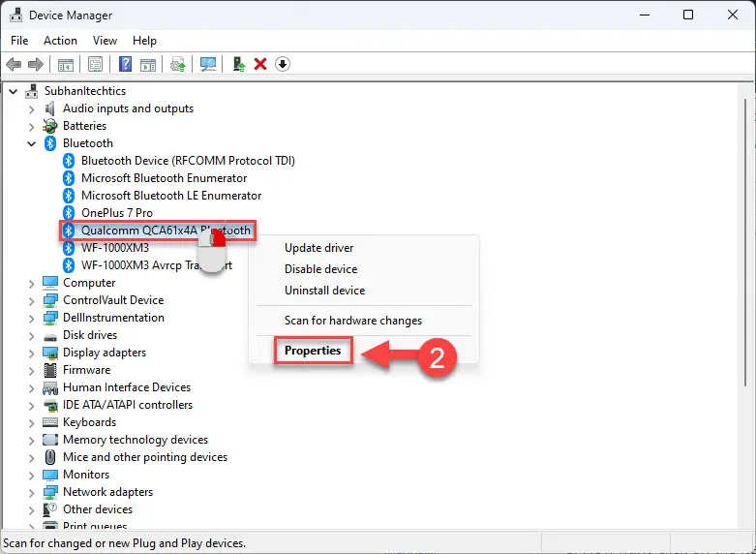
Task: Expand the Memory technology devices category
Action: point(31,441)
